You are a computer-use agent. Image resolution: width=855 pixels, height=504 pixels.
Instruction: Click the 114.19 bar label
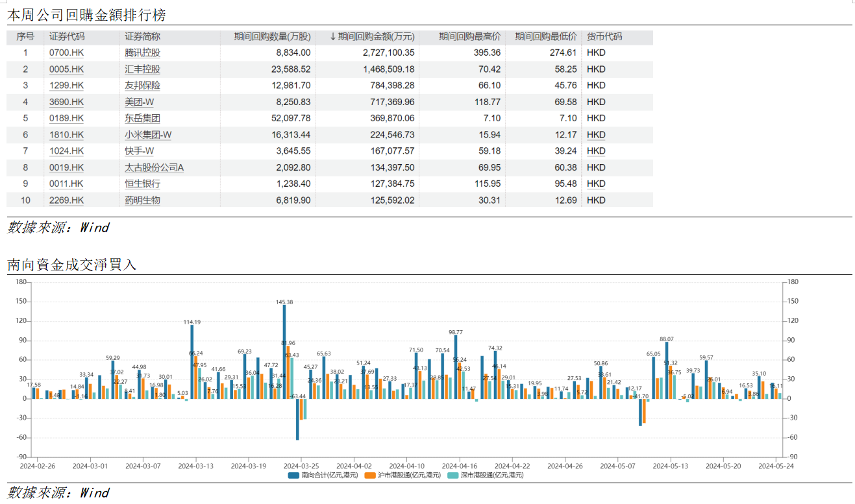tap(192, 322)
